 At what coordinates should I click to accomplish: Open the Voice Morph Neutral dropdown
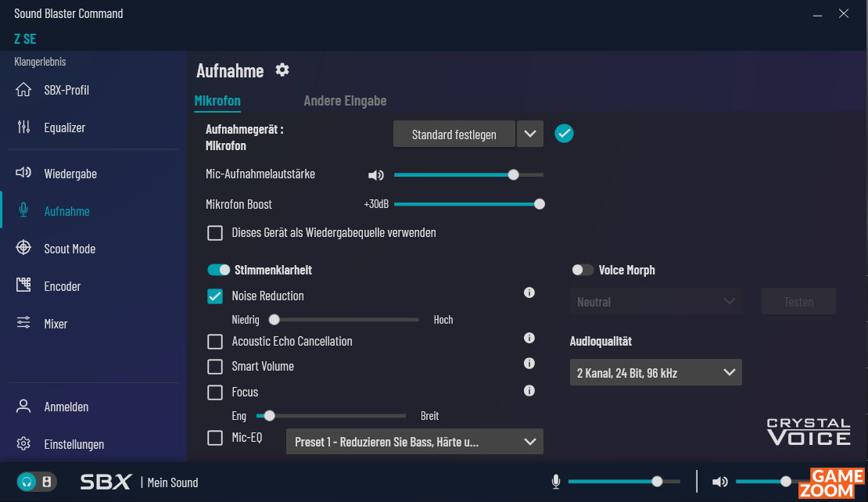[655, 302]
